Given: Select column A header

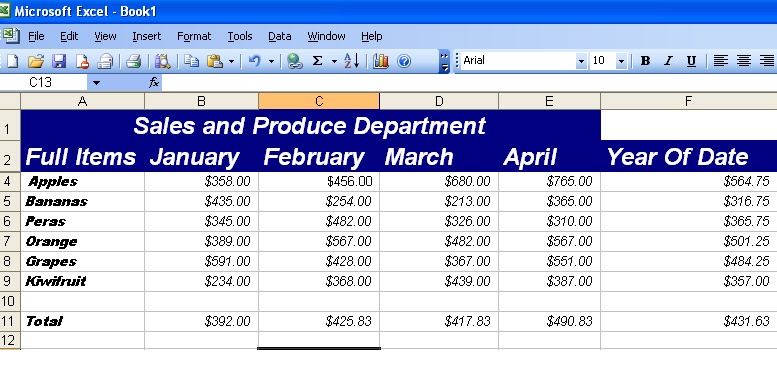Looking at the screenshot, I should tap(82, 101).
